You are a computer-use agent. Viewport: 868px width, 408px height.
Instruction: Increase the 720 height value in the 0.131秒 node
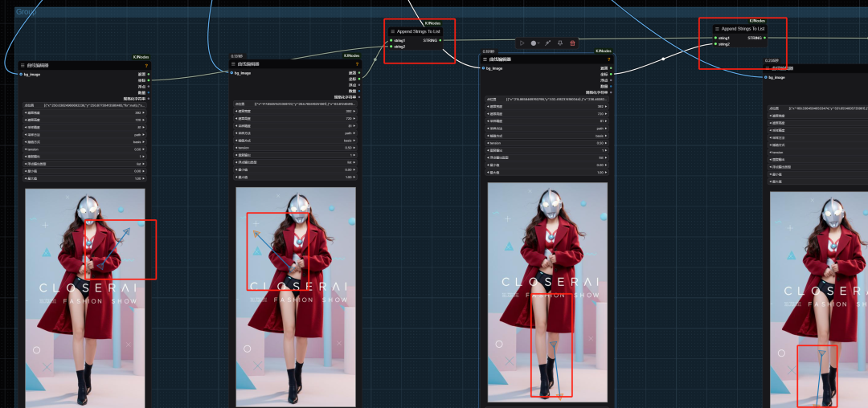pyautogui.click(x=355, y=118)
